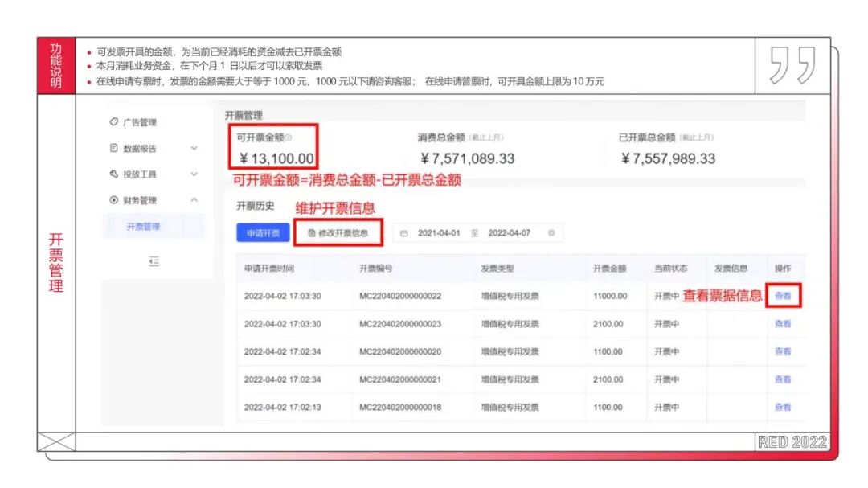Click the 发票信息 column header
The width and height of the screenshot is (868, 488).
[x=731, y=268]
